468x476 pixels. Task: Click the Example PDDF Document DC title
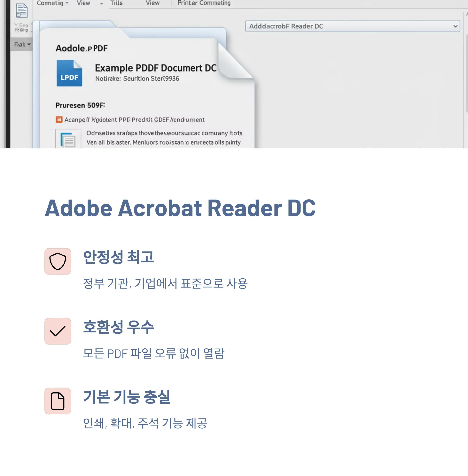click(156, 68)
